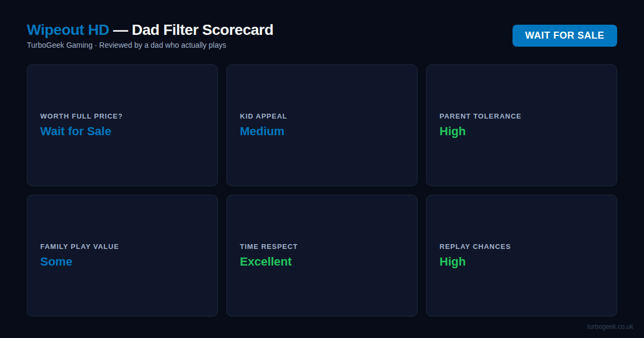644x338 pixels.
Task: Click the REPLAY CHANCES label
Action: (x=475, y=247)
